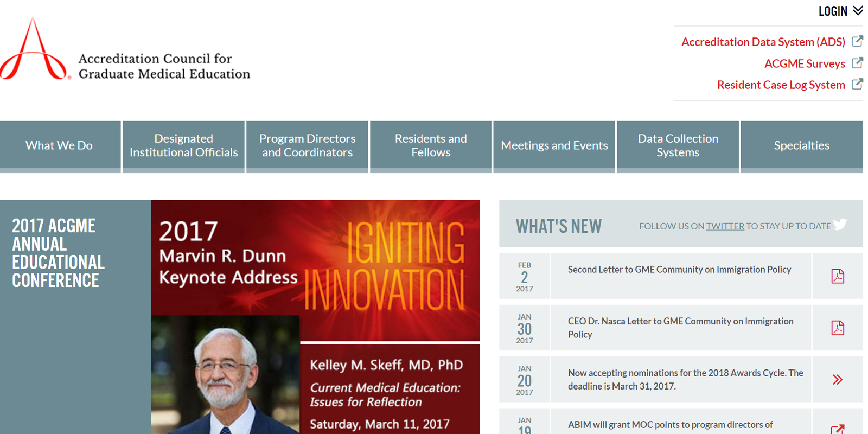Image resolution: width=868 pixels, height=434 pixels.
Task: Click the Accreditation Data System (ADS) link
Action: point(763,42)
